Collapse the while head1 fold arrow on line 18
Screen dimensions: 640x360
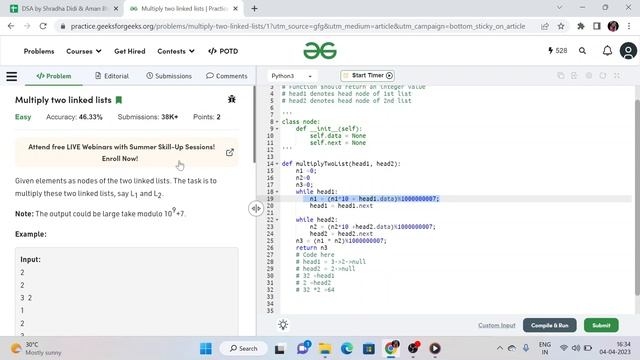(x=277, y=191)
